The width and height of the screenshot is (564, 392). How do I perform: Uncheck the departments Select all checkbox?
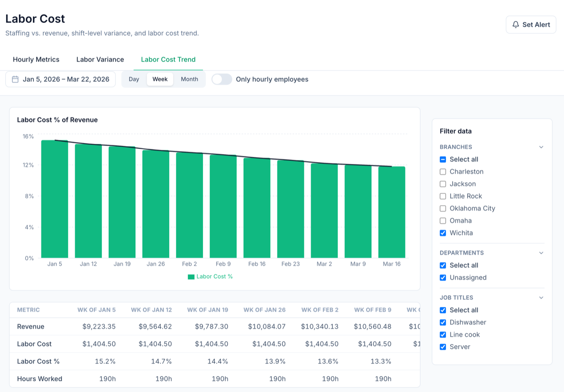click(x=443, y=265)
